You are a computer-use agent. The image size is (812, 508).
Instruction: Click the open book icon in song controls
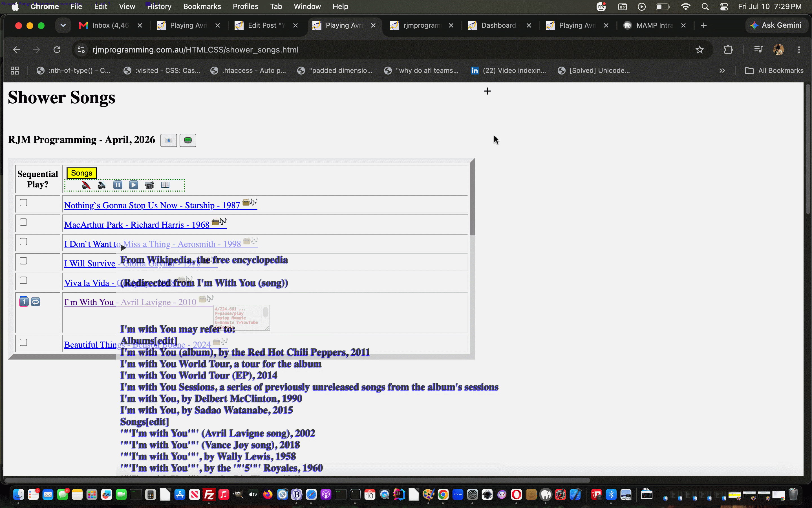click(x=165, y=185)
